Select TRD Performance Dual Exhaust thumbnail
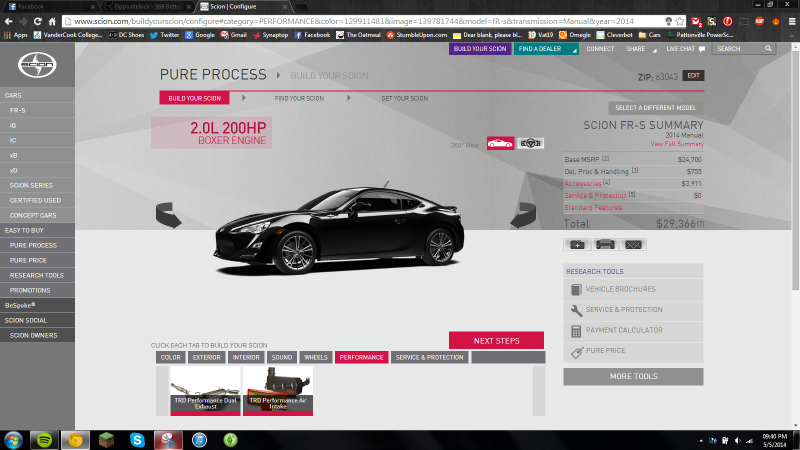 point(205,391)
